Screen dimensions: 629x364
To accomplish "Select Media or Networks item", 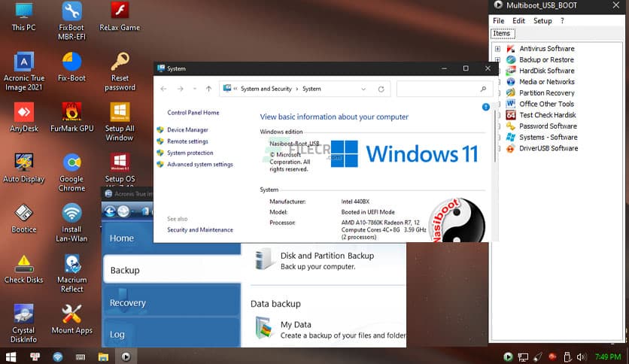I will (x=546, y=82).
